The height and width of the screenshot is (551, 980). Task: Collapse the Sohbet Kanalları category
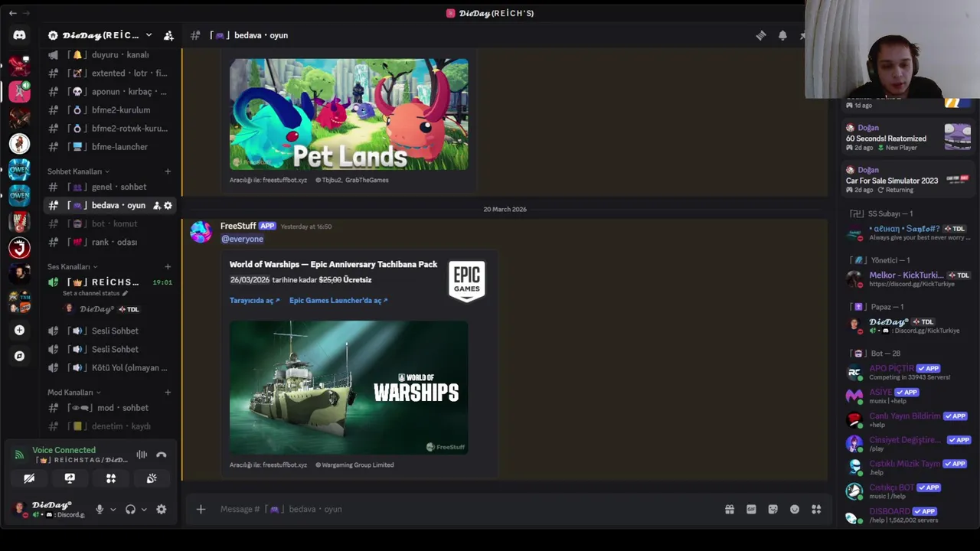coord(78,171)
